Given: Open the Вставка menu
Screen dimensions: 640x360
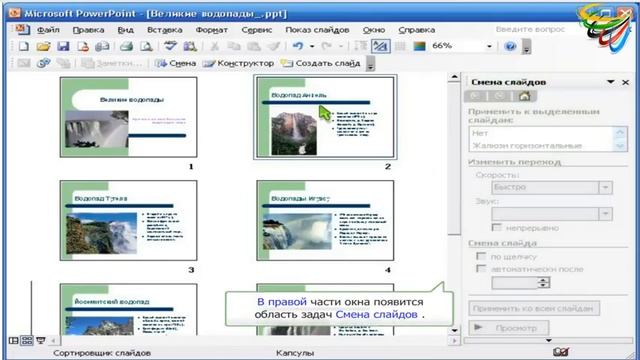Looking at the screenshot, I should [164, 30].
